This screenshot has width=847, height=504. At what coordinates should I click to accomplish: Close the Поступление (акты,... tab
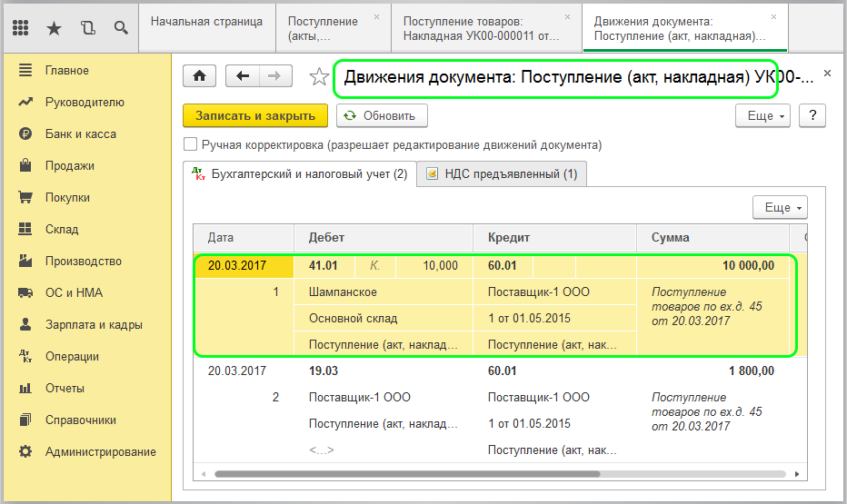click(376, 17)
